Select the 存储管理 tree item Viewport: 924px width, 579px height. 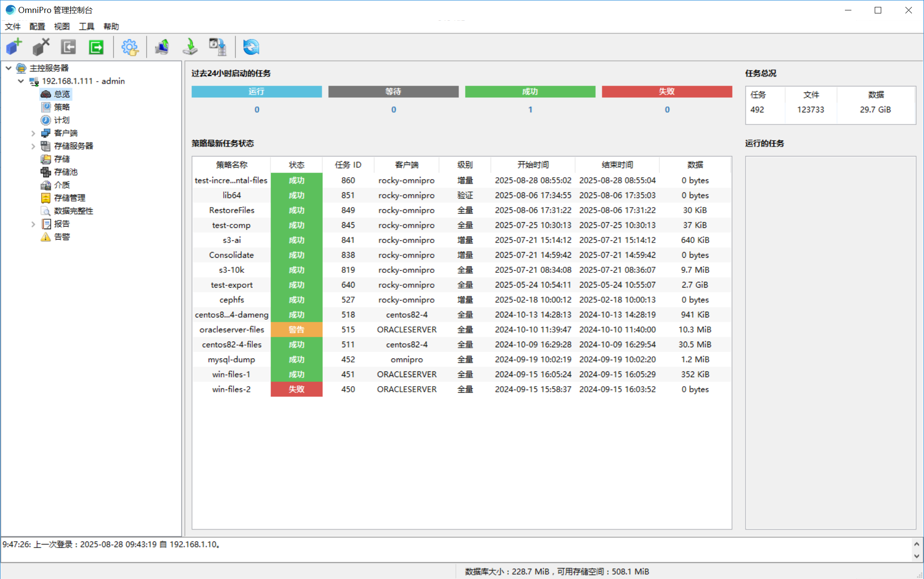(69, 198)
